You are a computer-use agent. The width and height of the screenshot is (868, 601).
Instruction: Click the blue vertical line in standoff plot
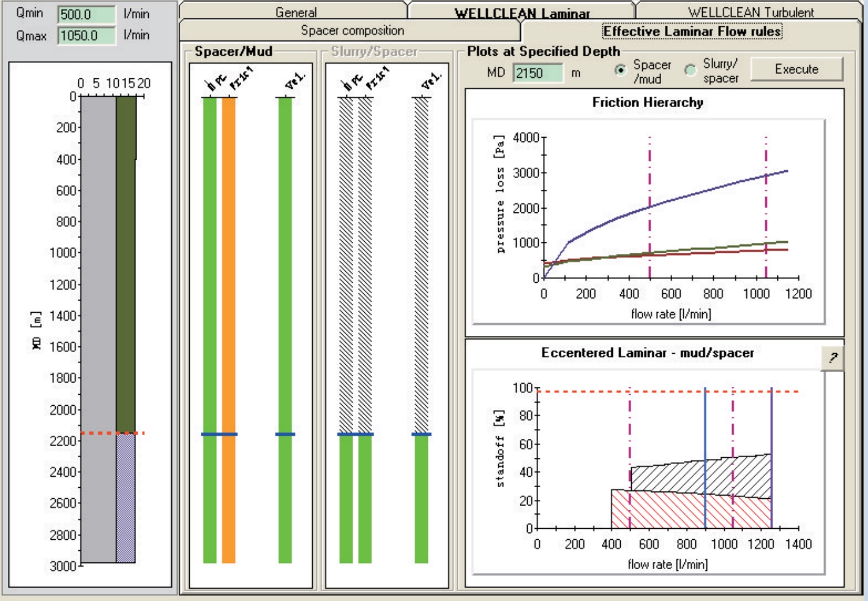[705, 458]
